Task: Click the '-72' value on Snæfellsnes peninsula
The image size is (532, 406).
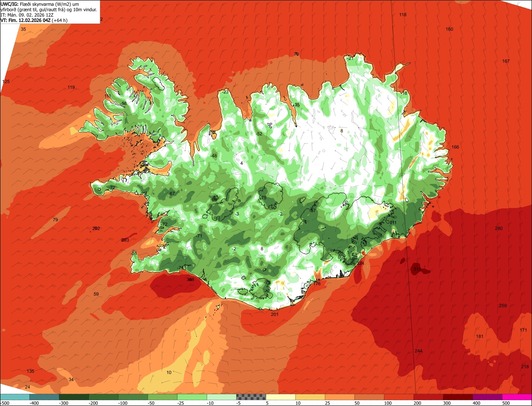Action: coord(111,188)
